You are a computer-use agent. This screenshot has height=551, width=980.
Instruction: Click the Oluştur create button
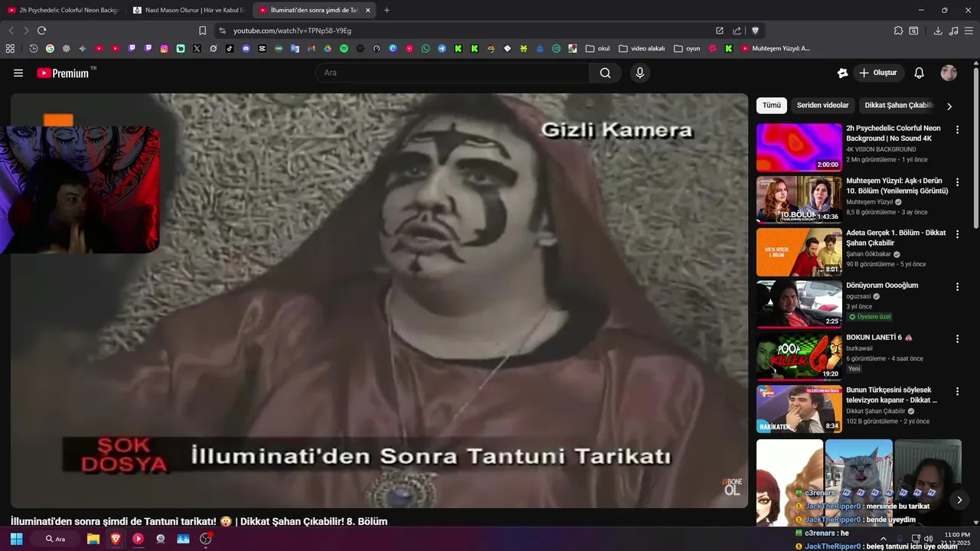[879, 73]
